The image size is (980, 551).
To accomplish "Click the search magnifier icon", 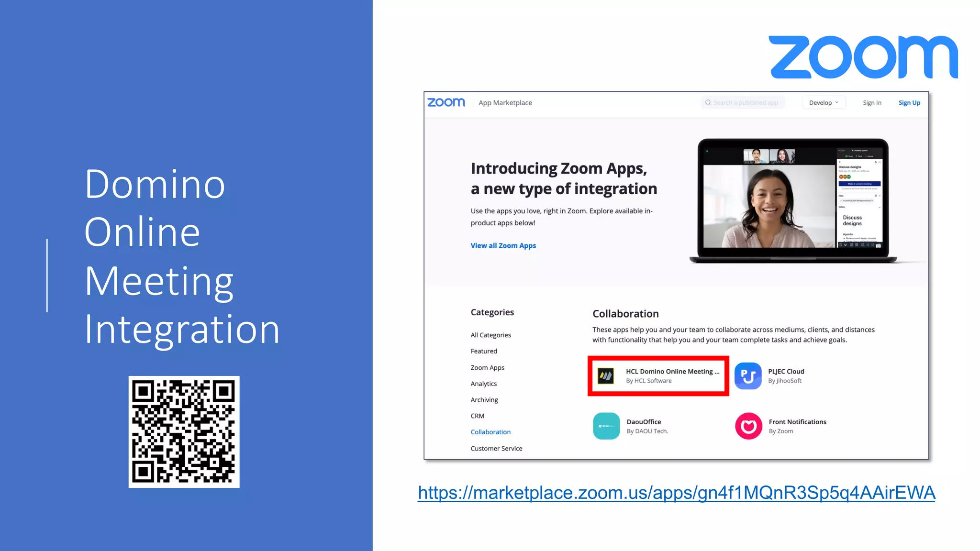I will pyautogui.click(x=708, y=102).
